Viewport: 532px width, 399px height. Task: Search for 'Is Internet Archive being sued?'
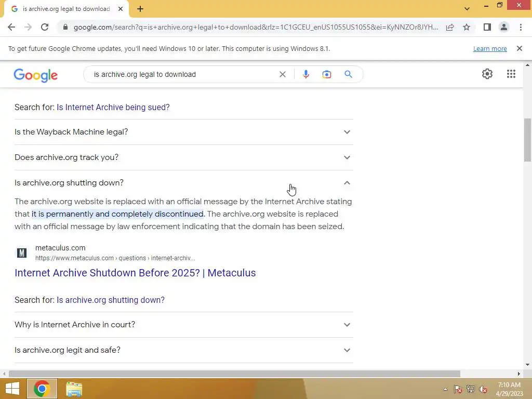point(113,107)
